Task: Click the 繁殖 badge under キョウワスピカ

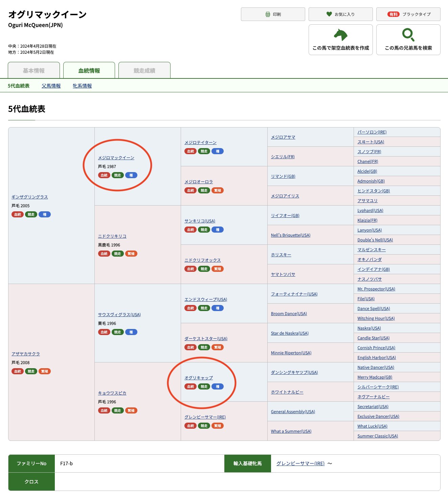Action: [131, 410]
